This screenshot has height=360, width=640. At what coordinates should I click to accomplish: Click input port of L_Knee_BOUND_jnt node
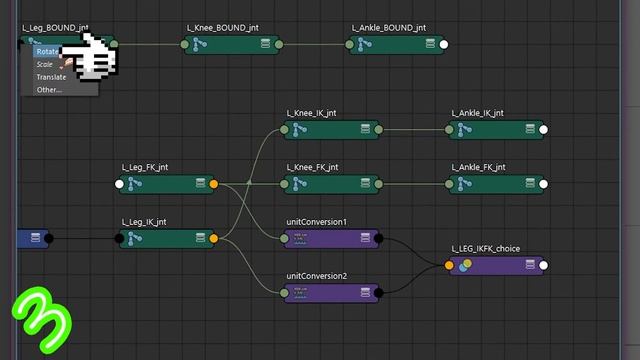[x=184, y=44]
